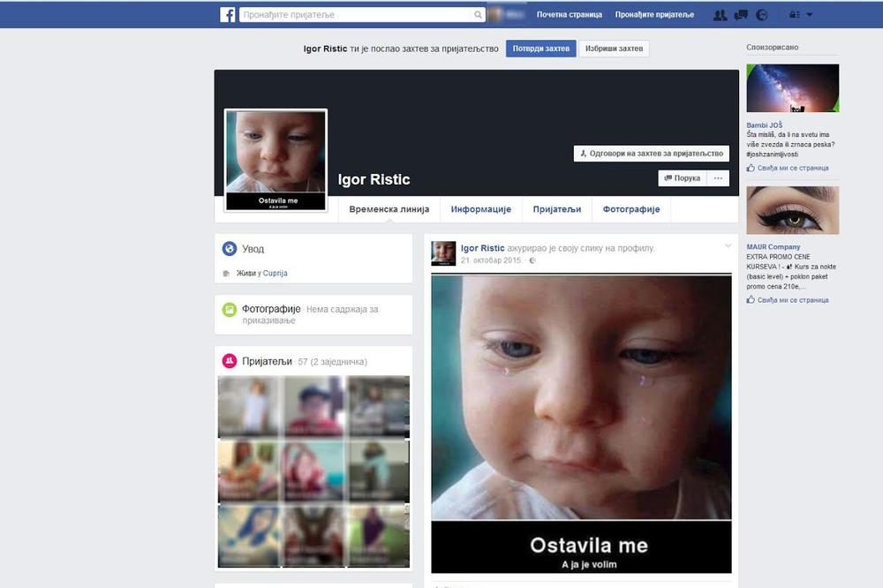Open the post options chevron

click(728, 247)
